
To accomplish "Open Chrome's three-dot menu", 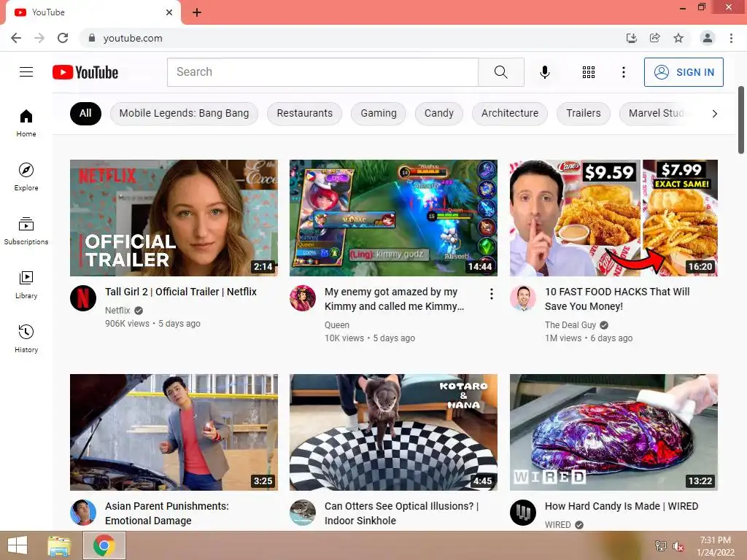I will [731, 38].
